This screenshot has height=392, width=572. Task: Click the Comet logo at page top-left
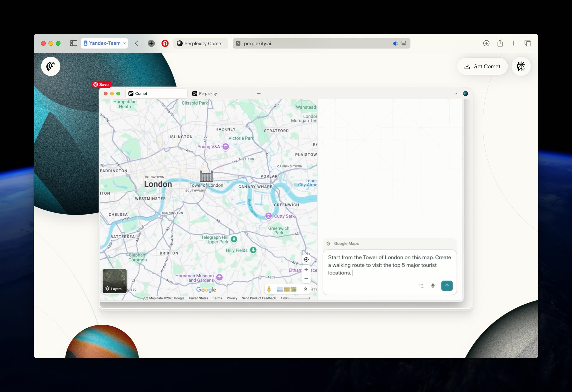(51, 66)
